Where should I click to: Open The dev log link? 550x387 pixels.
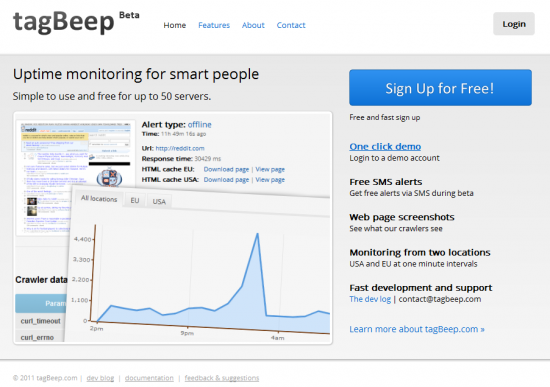(370, 299)
